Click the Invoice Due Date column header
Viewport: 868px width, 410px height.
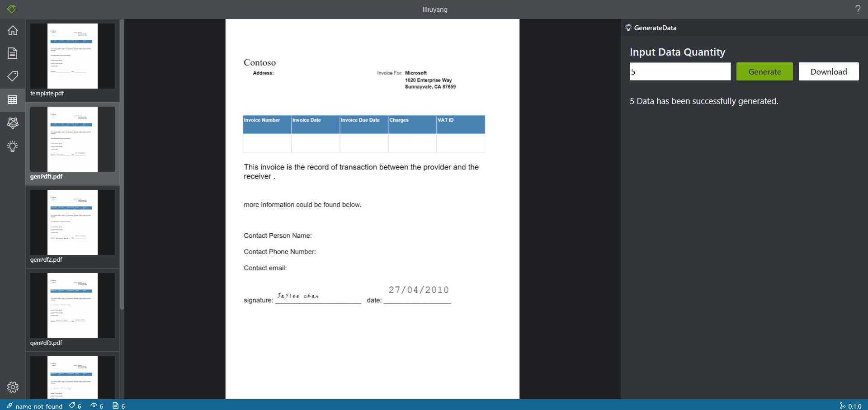[x=364, y=124]
